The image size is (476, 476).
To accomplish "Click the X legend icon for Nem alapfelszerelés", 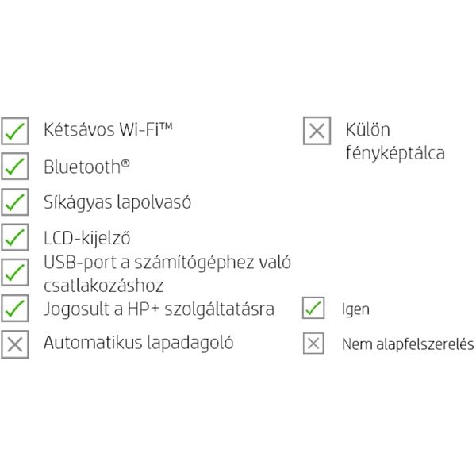I will point(314,344).
